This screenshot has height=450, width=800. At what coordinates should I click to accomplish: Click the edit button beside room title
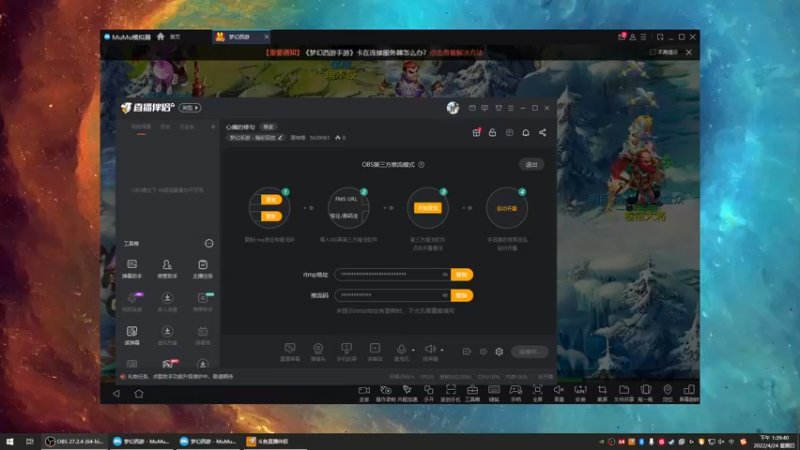268,127
